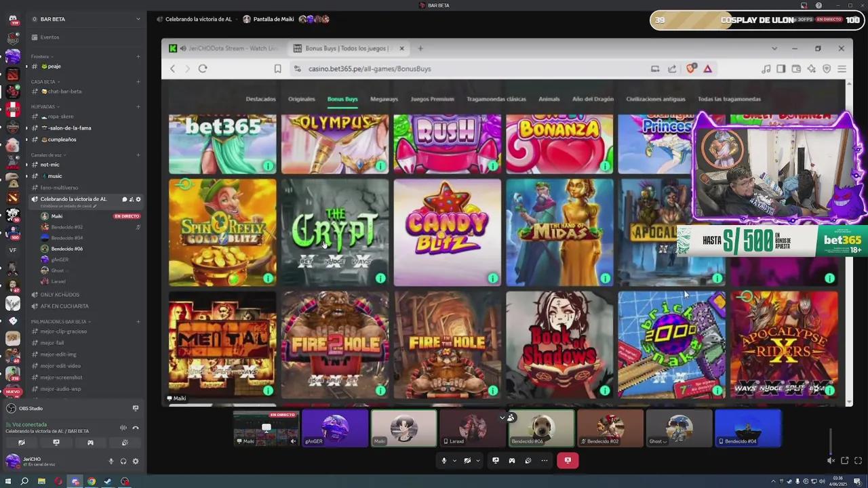This screenshot has height=488, width=868.
Task: Show info for The Crypt game
Action: tap(380, 278)
